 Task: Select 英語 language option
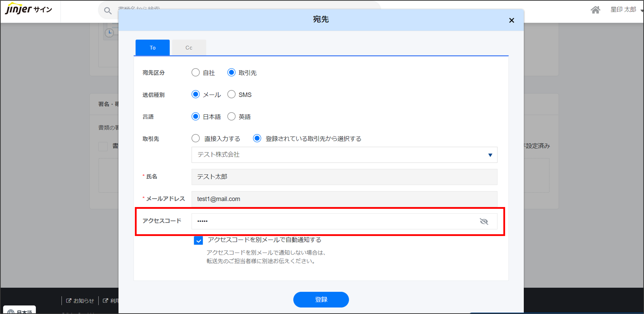point(231,116)
